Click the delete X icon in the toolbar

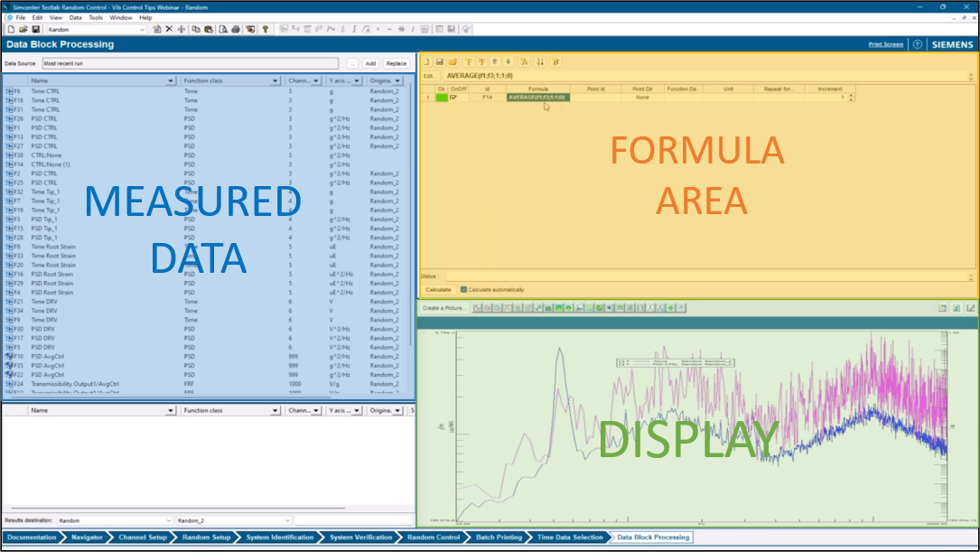tap(169, 29)
